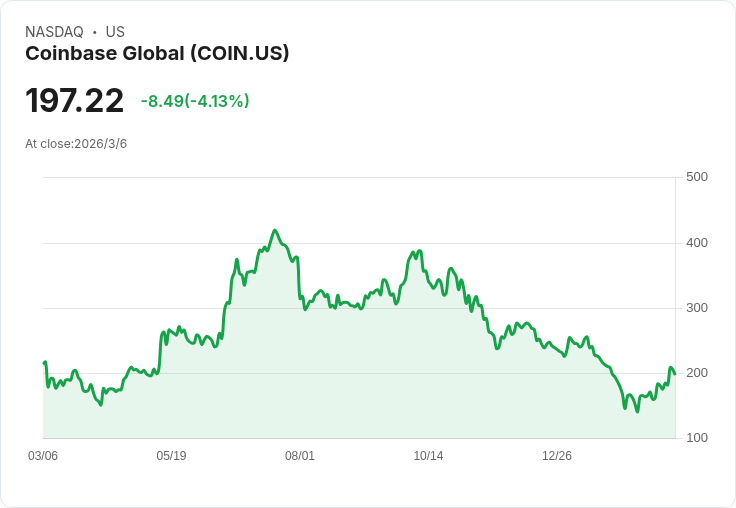Image resolution: width=736 pixels, height=508 pixels.
Task: Click the chart's highest peak above 400
Action: coord(275,231)
